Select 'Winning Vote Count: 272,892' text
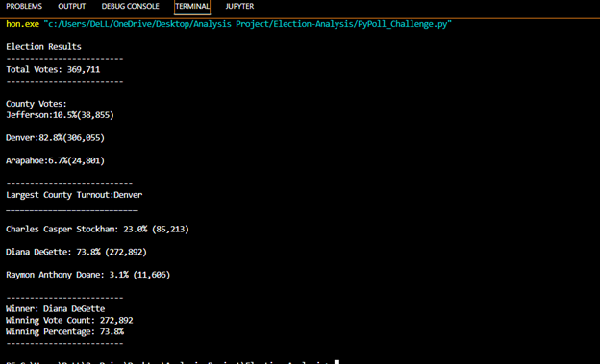This screenshot has height=364, width=600. (x=69, y=320)
